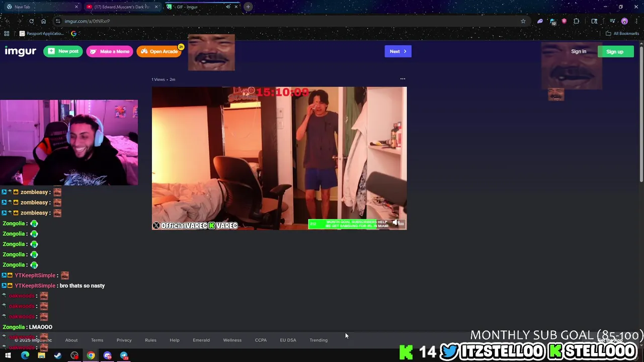
Task: Open Telegram from the taskbar
Action: point(124,355)
